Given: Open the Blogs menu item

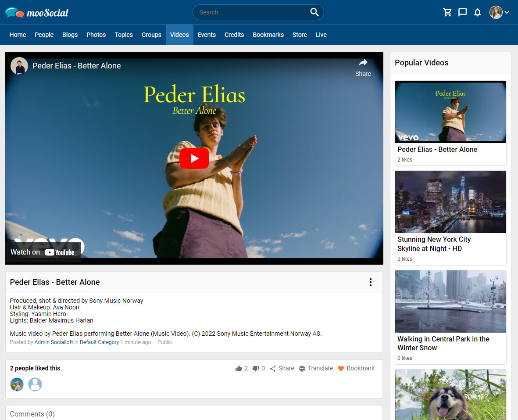Looking at the screenshot, I should click(x=70, y=35).
